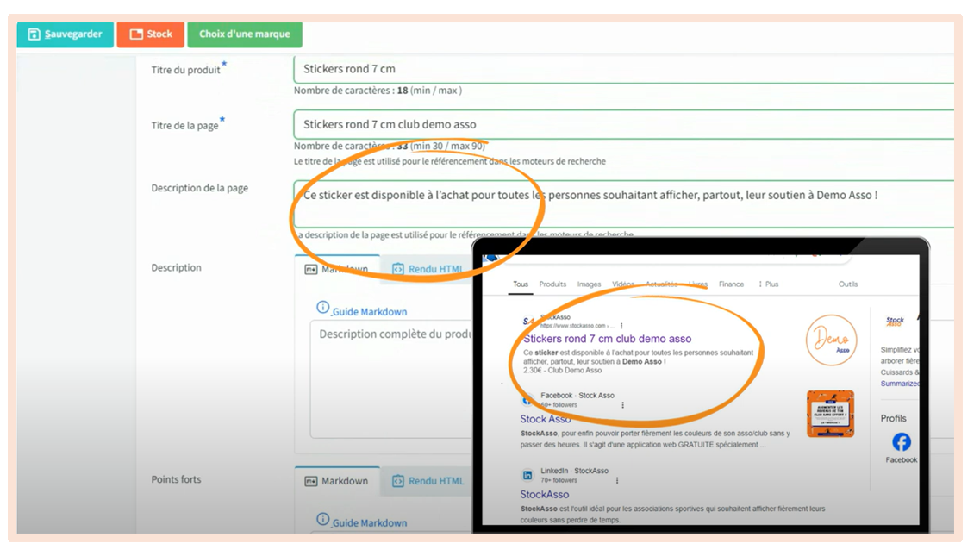980x556 pixels.
Task: Click the info icon beside the Points forts Guide Markdown
Action: 322,519
